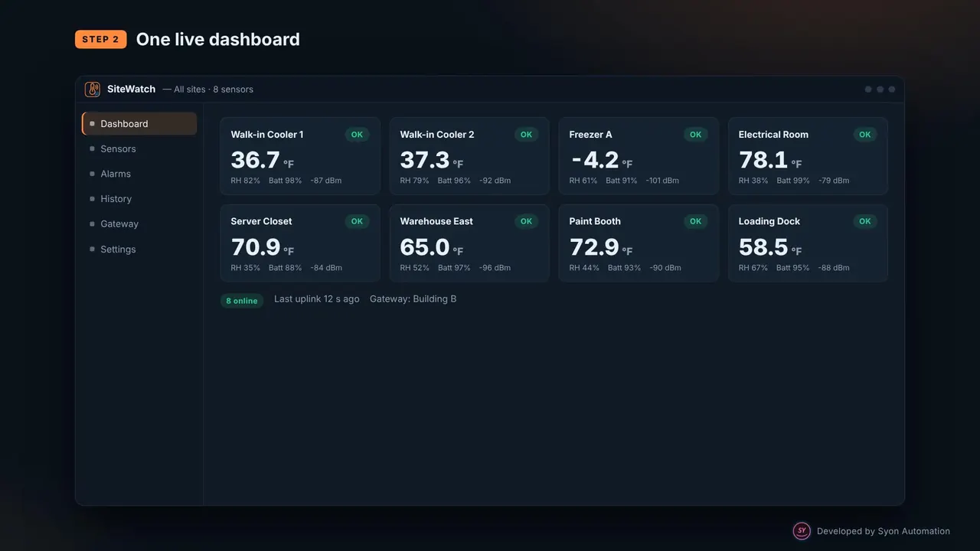Click the 70.9 °F temperature reading
This screenshot has height=551, width=980.
click(263, 247)
